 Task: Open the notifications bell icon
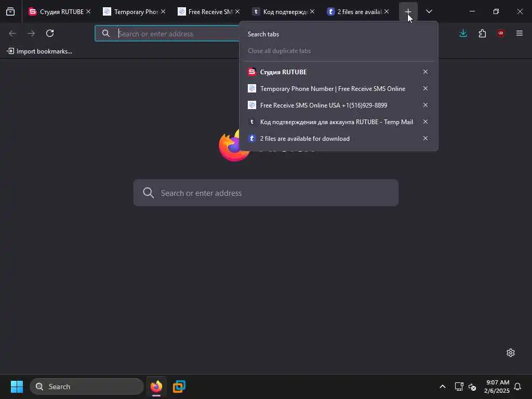tap(517, 387)
